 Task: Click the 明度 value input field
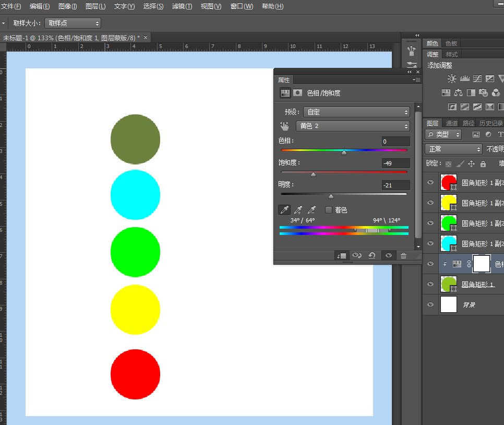[x=395, y=185]
